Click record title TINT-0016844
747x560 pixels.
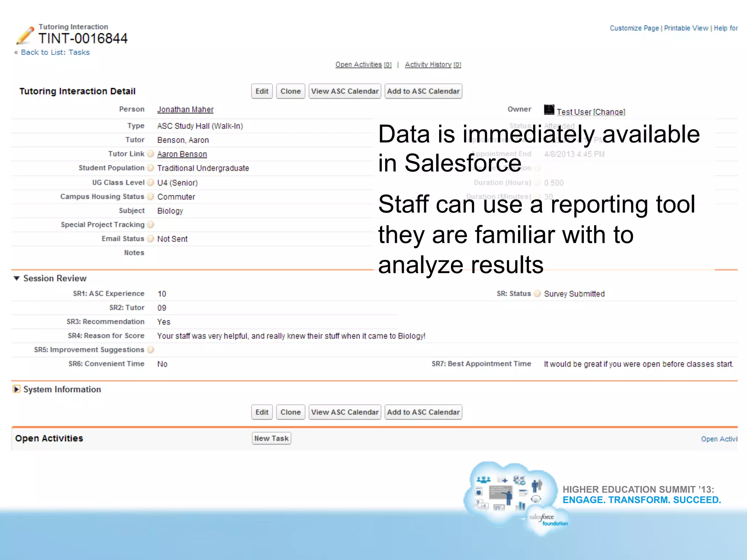point(83,38)
